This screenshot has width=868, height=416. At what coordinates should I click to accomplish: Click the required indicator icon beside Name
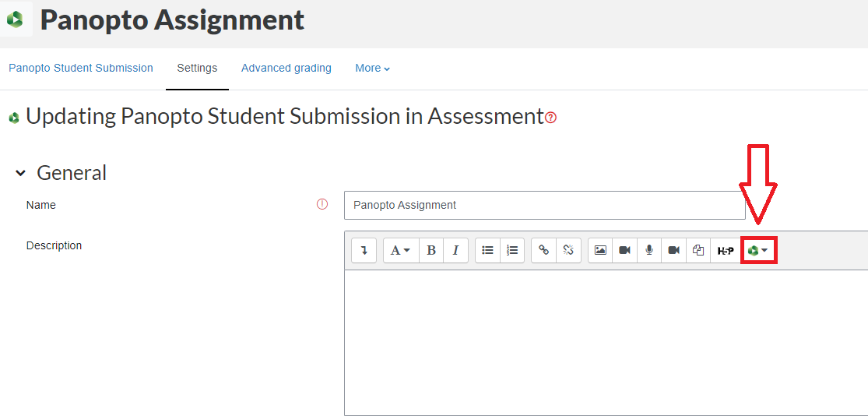(322, 204)
